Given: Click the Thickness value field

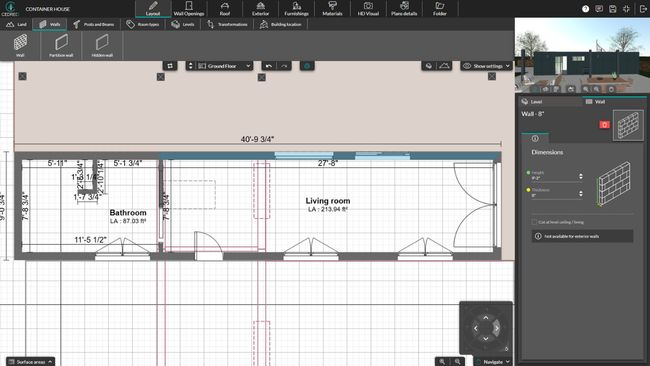Looking at the screenshot, I should click(x=554, y=196).
